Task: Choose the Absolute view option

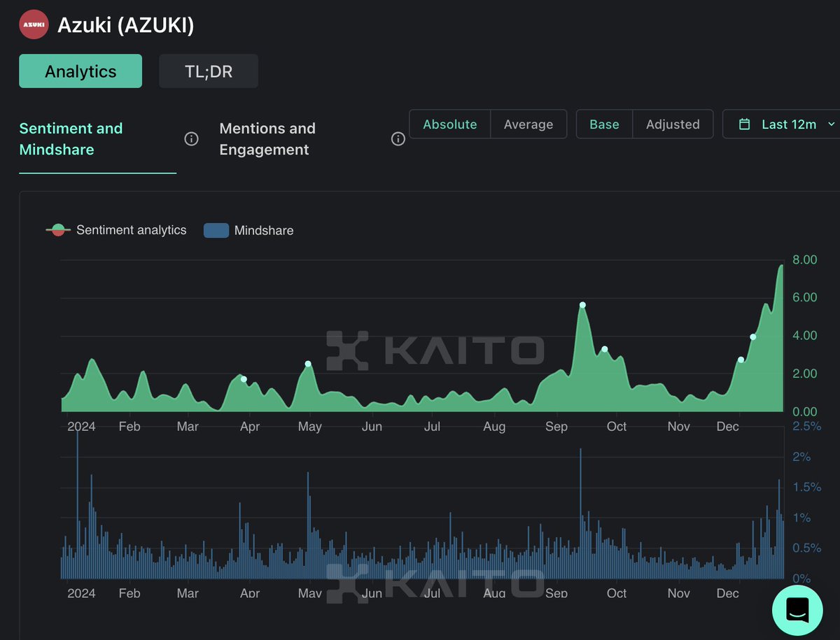Action: pyautogui.click(x=450, y=124)
